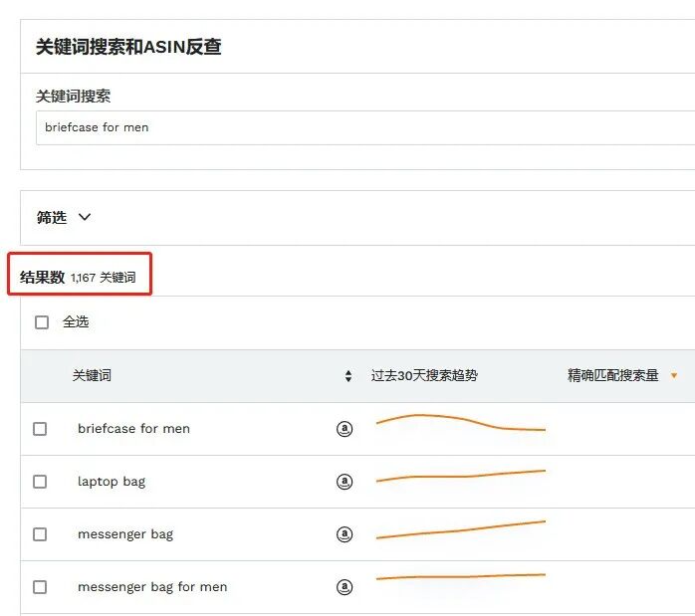Select the 过去30天搜索趋势 column header
This screenshot has height=616, width=695.
tap(424, 375)
